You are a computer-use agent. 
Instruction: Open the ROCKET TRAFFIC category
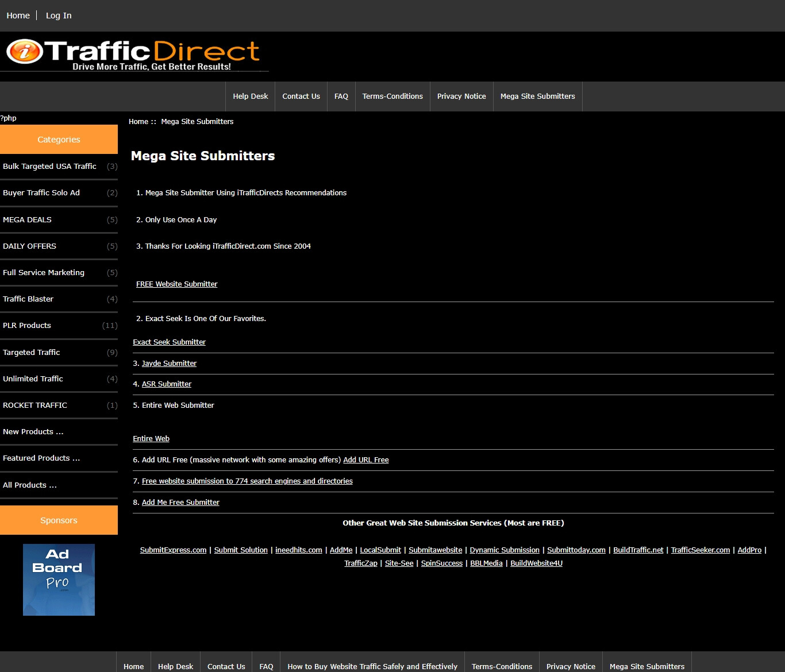click(35, 405)
